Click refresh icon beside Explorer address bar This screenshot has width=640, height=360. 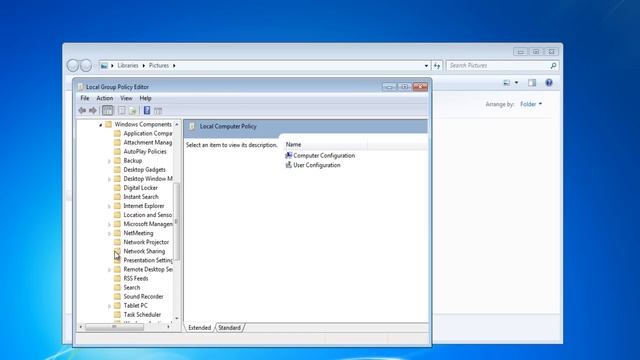(437, 65)
